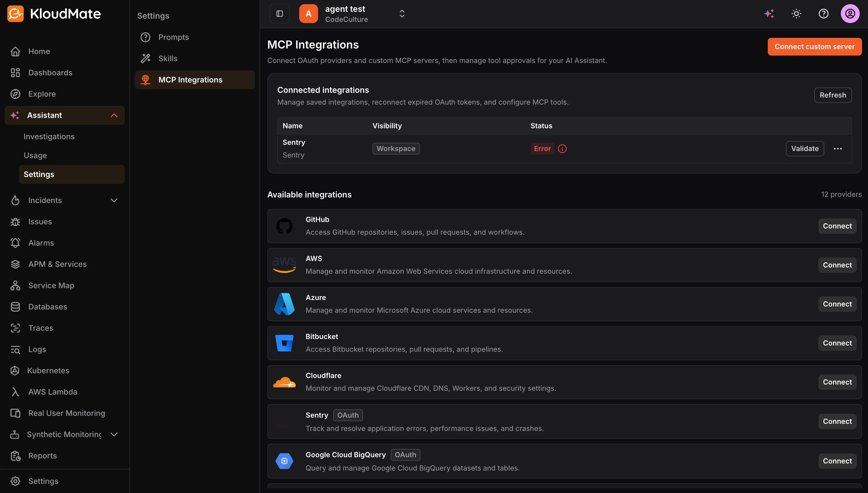This screenshot has height=493, width=868.
Task: Collapse the Assistant menu section
Action: 114,116
